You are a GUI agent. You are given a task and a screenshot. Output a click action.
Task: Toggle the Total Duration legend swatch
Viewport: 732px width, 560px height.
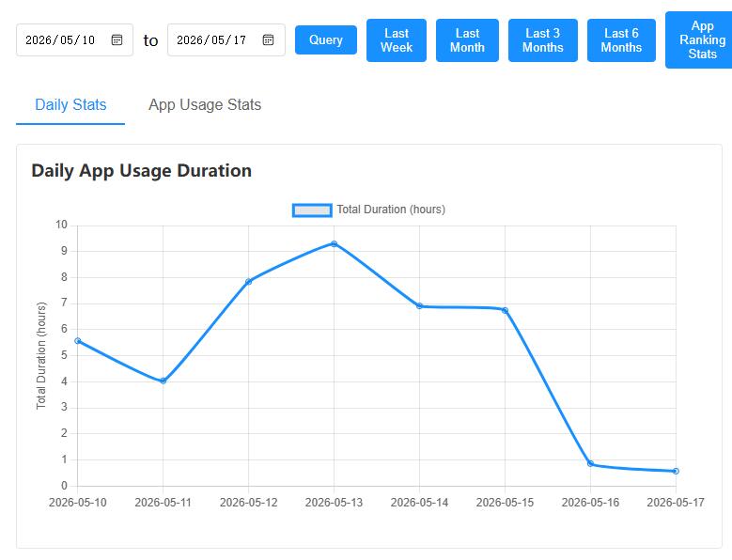tap(312, 210)
